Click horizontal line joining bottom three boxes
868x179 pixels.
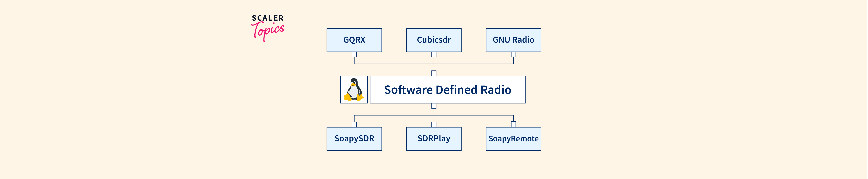click(x=394, y=115)
